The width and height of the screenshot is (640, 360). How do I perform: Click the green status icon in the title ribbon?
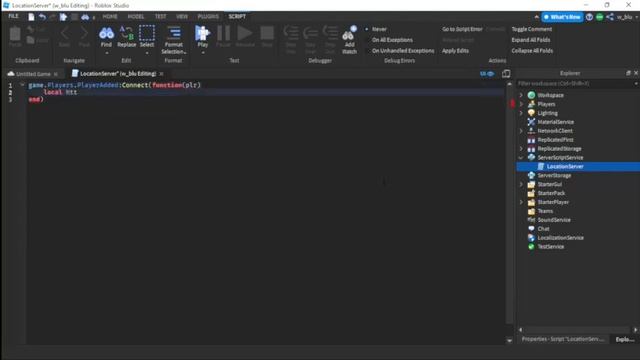click(599, 17)
